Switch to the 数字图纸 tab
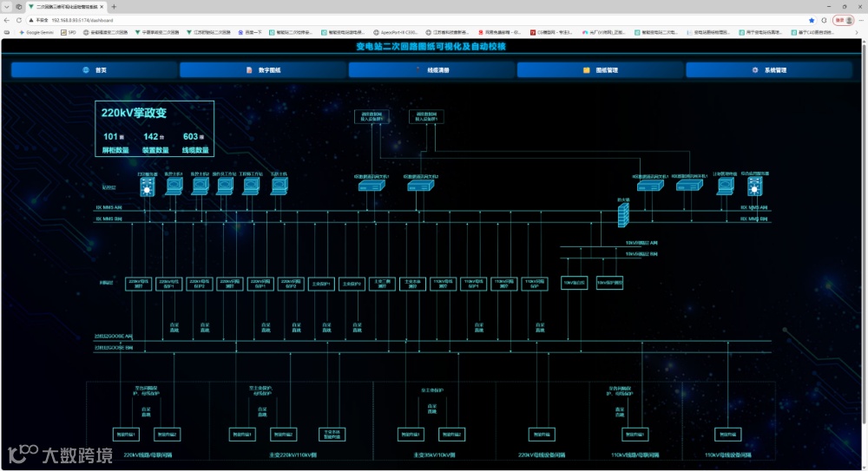868x471 pixels. tap(264, 70)
